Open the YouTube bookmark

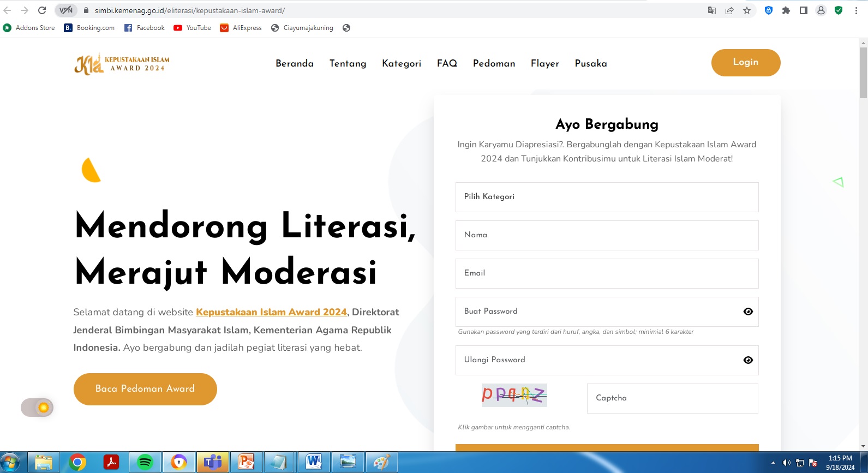coord(193,28)
